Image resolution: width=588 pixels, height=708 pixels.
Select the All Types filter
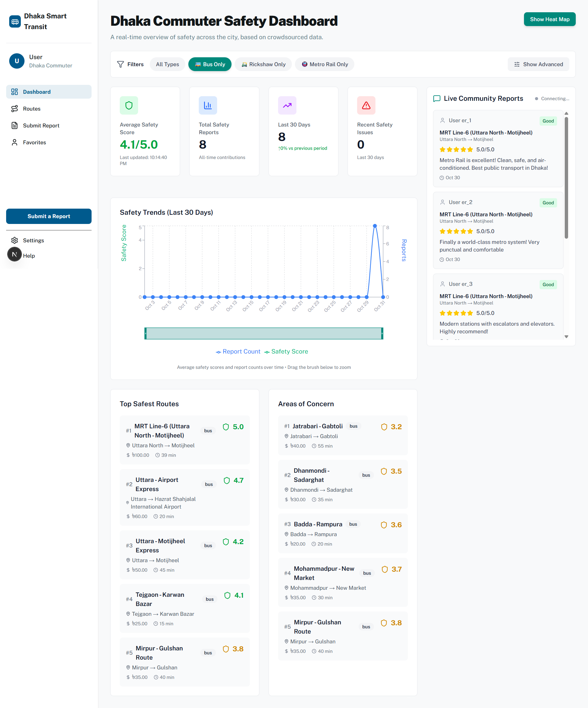pyautogui.click(x=167, y=64)
